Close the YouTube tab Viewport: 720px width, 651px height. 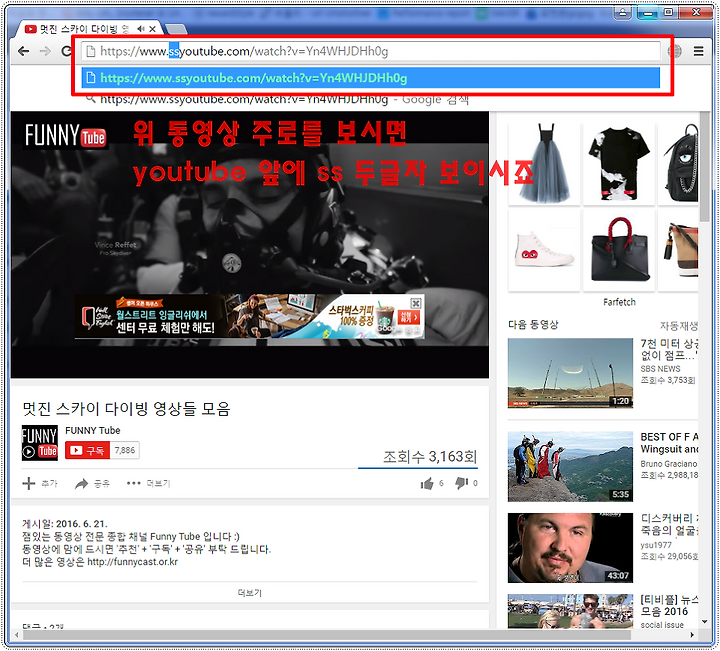(x=152, y=29)
